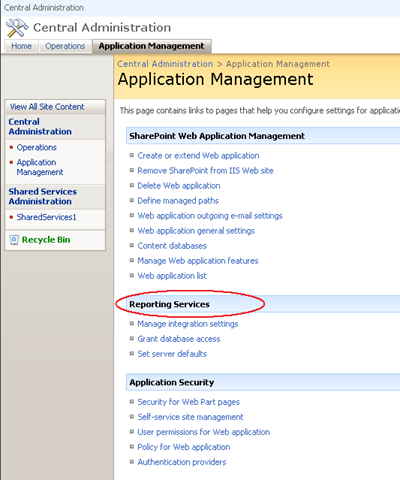Click Shared Services Administration heading
Image resolution: width=400 pixels, height=480 pixels.
coord(43,196)
